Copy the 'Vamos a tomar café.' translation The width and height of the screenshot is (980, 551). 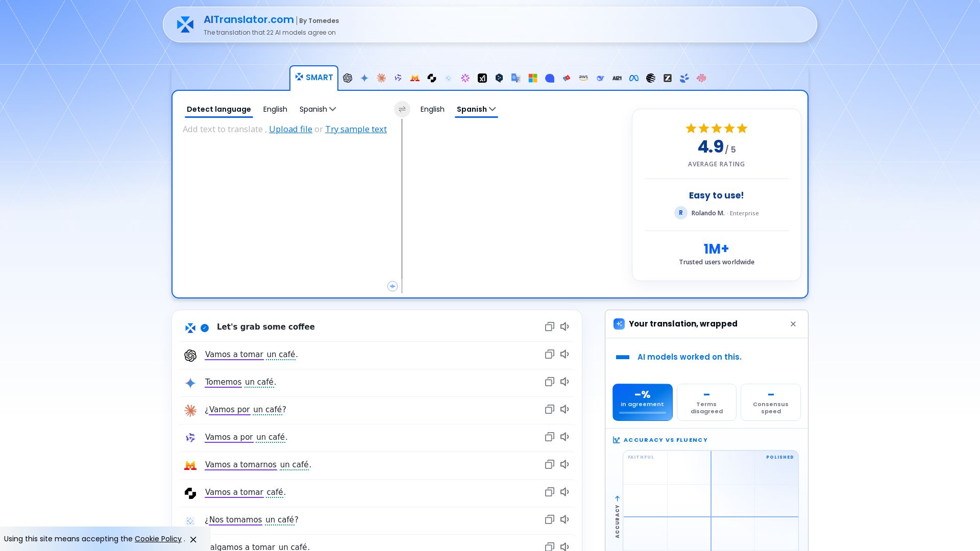point(550,492)
